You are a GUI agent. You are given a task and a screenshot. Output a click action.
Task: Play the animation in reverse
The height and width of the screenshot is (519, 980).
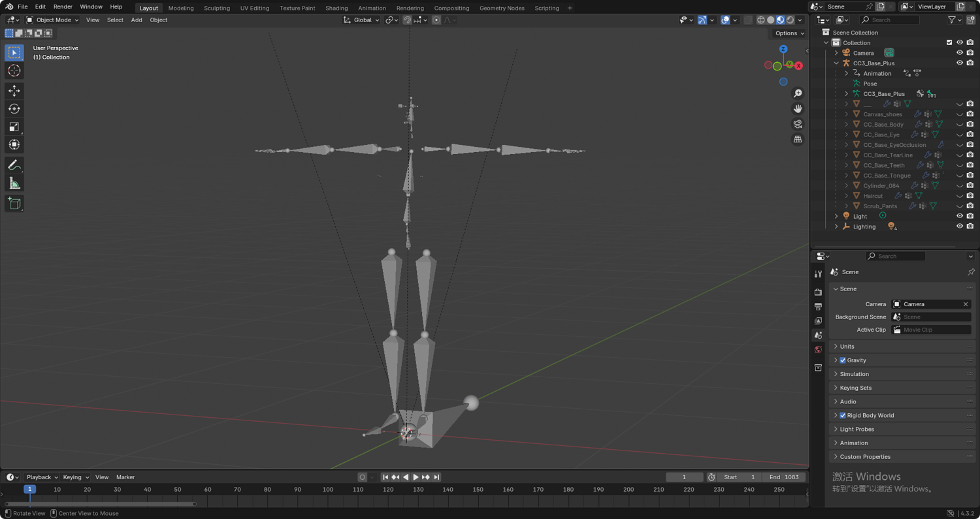coord(406,477)
